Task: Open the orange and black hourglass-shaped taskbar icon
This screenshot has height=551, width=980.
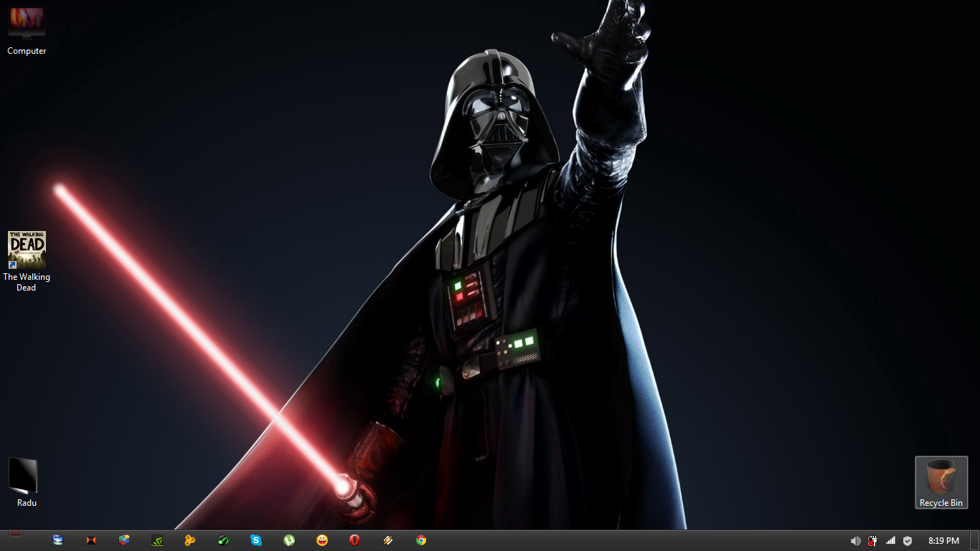Action: tap(91, 540)
